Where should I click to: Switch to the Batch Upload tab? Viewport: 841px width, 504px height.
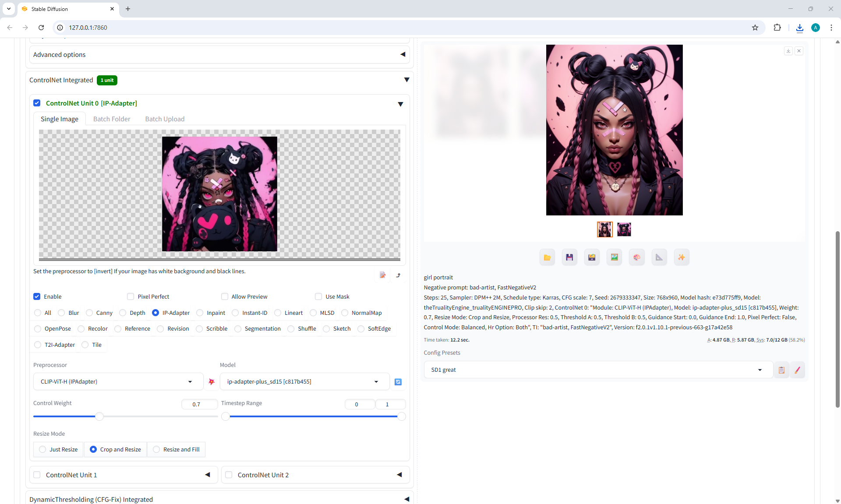click(165, 119)
